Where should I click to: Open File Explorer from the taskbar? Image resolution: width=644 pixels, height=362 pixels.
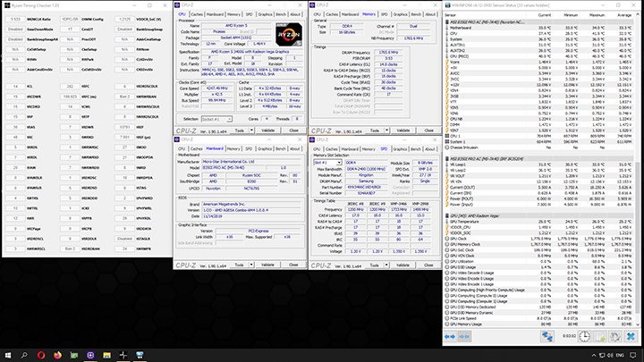click(x=106, y=355)
